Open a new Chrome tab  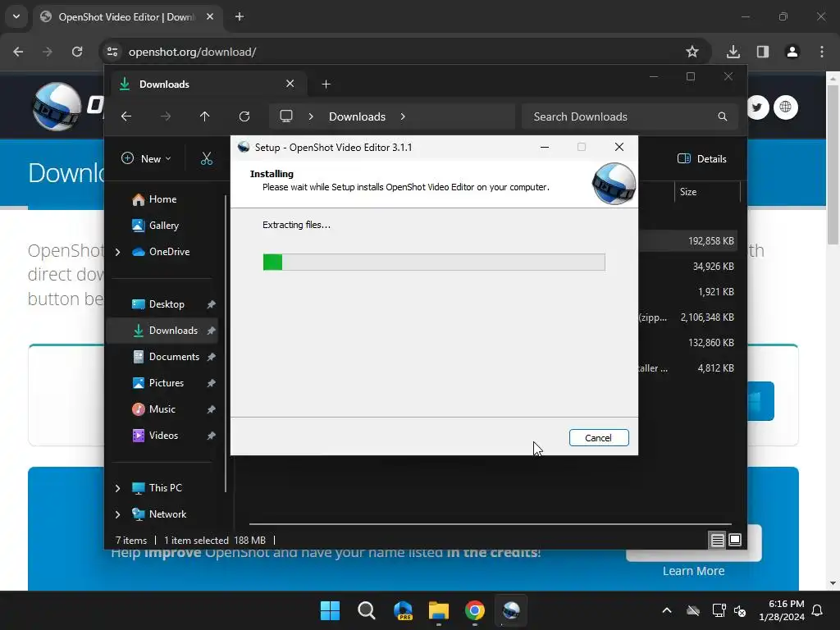tap(240, 16)
